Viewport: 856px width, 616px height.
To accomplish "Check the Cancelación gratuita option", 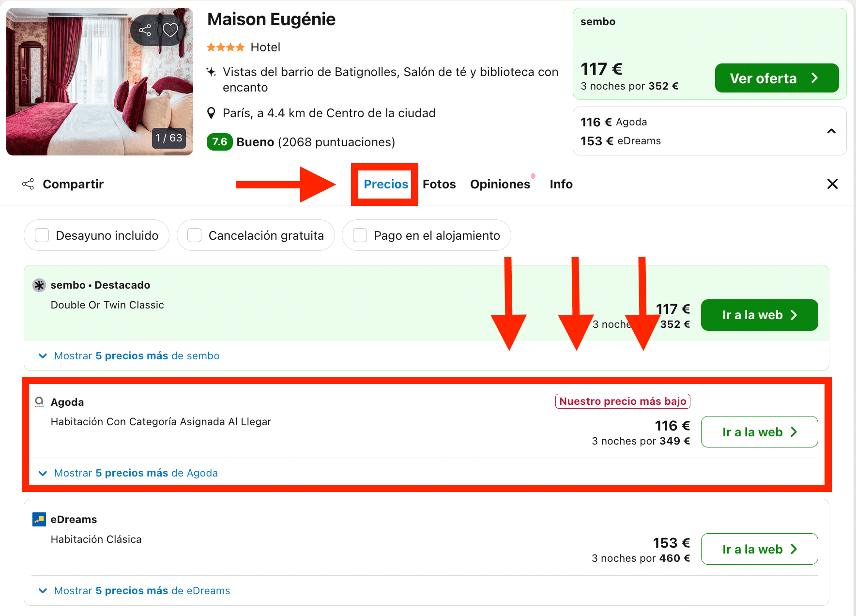I will [x=195, y=235].
